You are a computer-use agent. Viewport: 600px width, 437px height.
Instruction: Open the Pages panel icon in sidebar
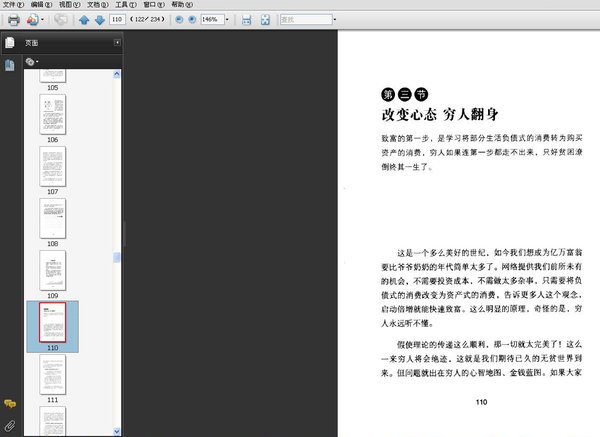10,43
